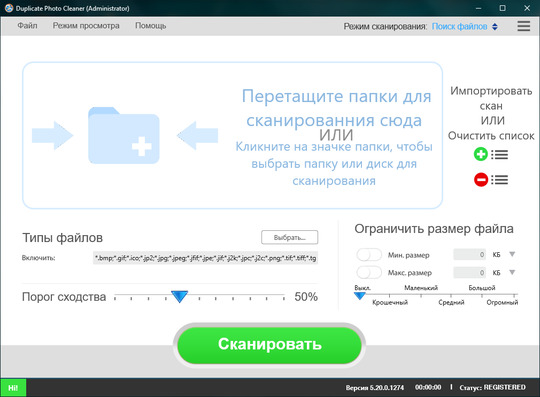Click the Duplicate Photo Cleaner app icon

tap(9, 8)
